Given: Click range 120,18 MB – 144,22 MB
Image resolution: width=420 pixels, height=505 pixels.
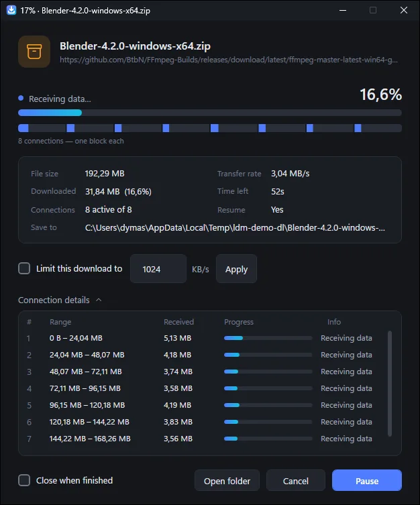Looking at the screenshot, I should pos(89,422).
